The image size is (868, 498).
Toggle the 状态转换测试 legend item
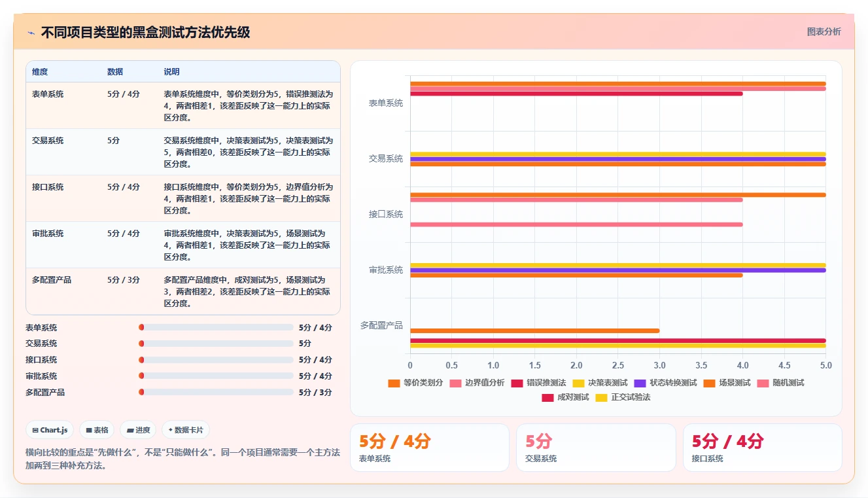665,383
